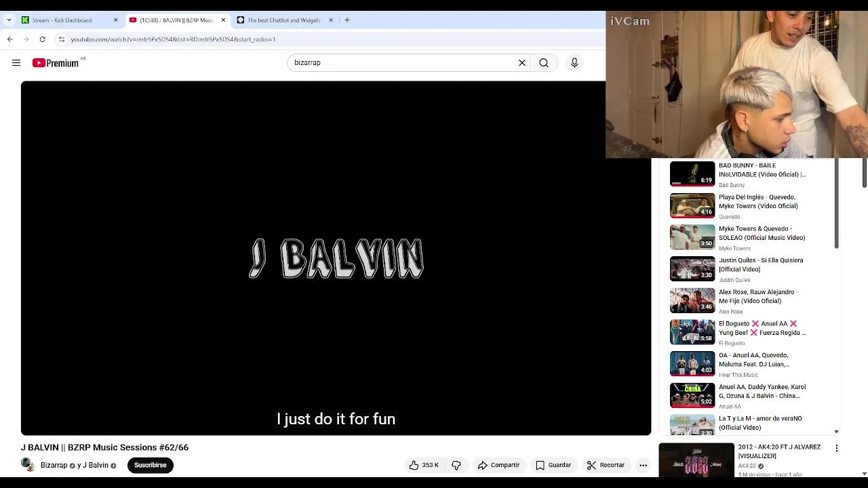Image resolution: width=868 pixels, height=488 pixels.
Task: Open the J Balvin channel link
Action: pyautogui.click(x=95, y=466)
